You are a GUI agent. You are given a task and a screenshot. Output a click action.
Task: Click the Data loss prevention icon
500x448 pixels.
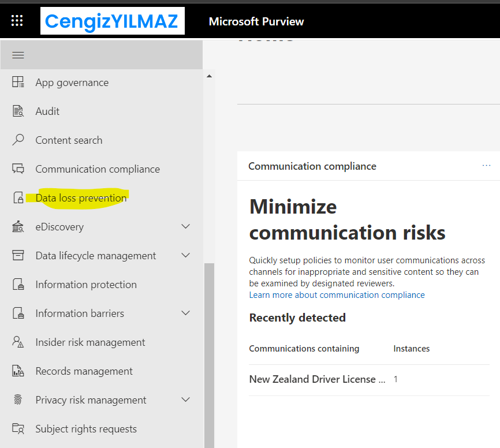click(x=18, y=198)
